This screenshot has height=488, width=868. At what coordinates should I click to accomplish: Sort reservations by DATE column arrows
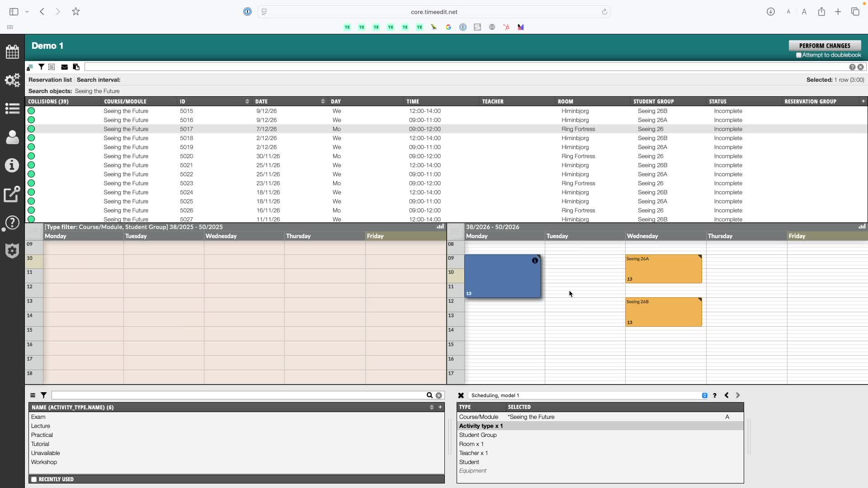(x=323, y=102)
